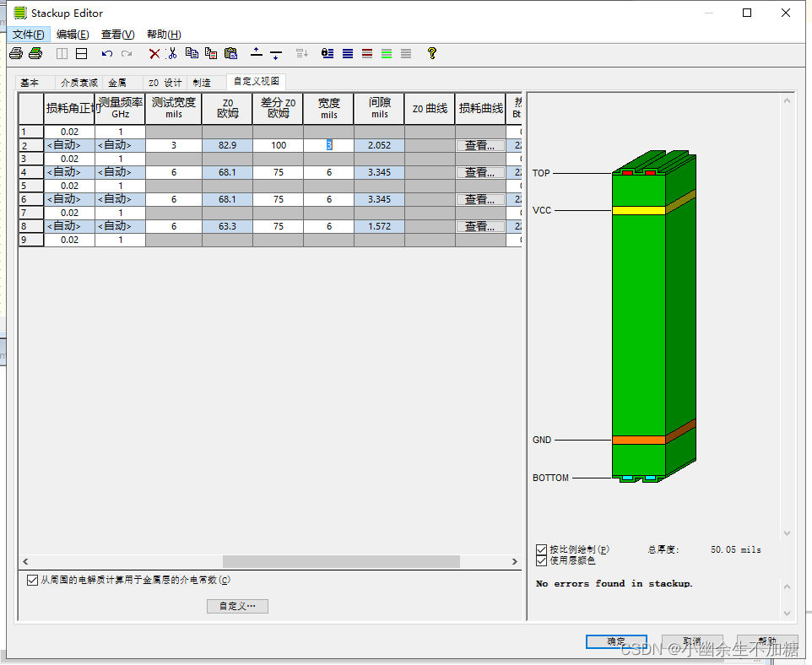This screenshot has height=665, width=812.
Task: Click the 查看... button in row 4
Action: (x=480, y=172)
